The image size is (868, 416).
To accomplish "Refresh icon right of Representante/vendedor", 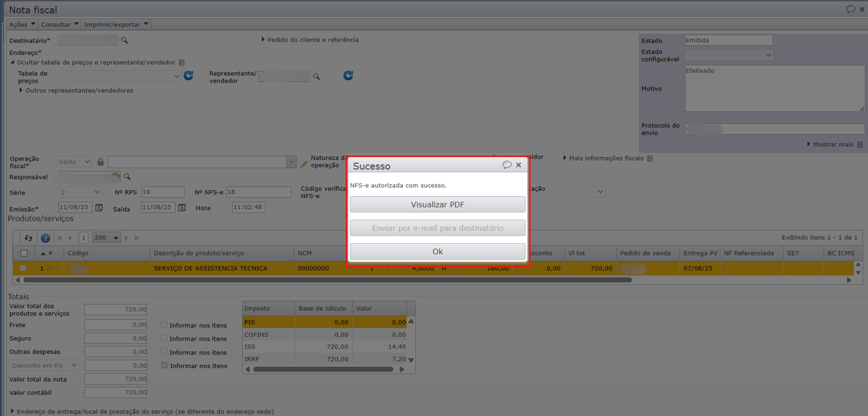I will [348, 76].
